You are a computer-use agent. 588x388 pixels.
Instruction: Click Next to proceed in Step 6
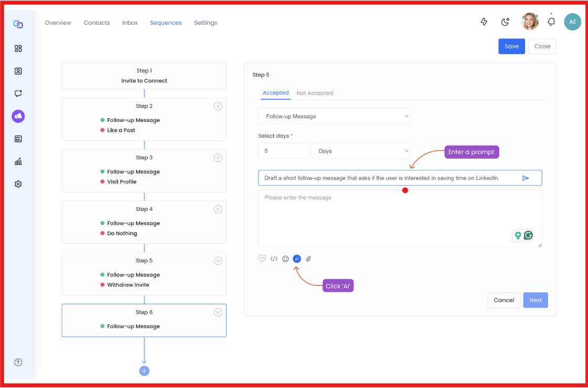pos(535,300)
